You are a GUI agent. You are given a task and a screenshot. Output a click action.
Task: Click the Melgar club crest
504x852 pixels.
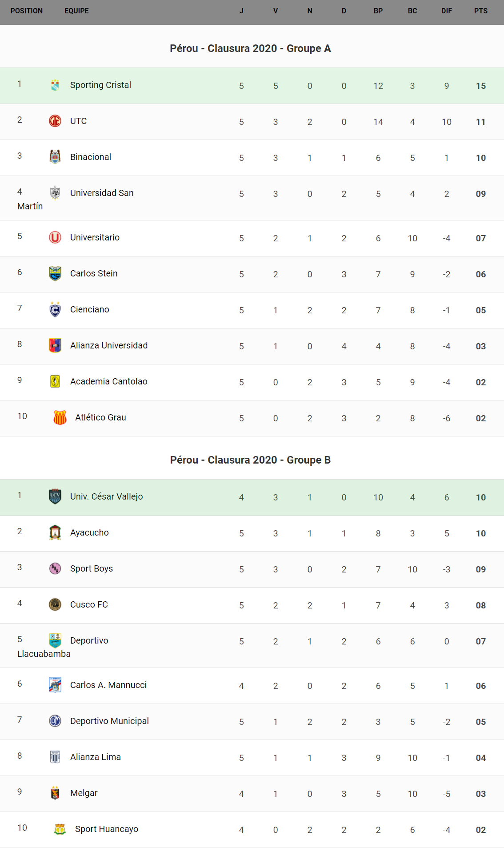tap(55, 793)
